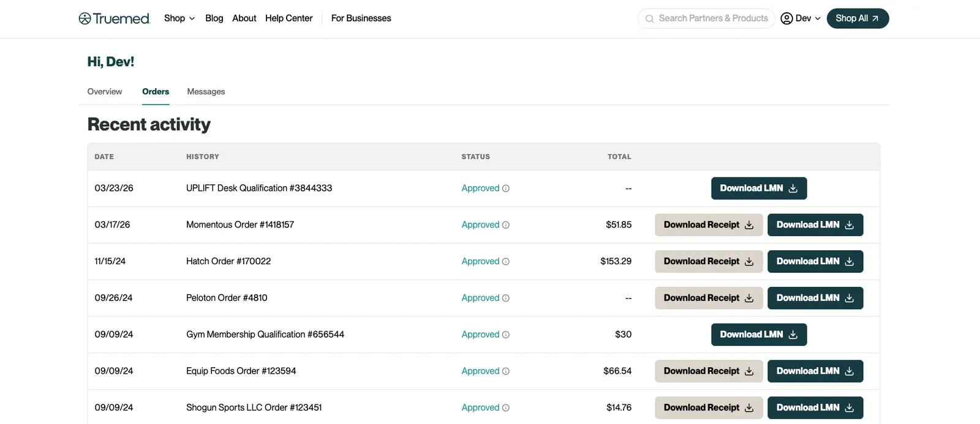Download LMN for Gym Membership Qualification

[759, 335]
